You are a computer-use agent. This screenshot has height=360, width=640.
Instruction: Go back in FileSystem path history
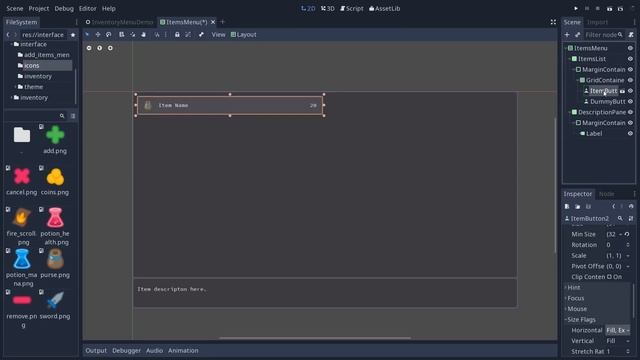point(8,35)
